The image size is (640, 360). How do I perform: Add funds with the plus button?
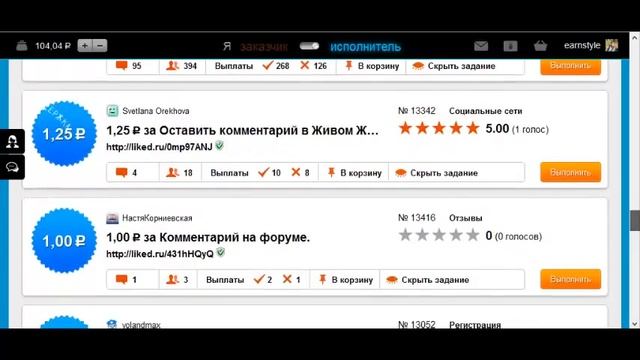pyautogui.click(x=85, y=46)
